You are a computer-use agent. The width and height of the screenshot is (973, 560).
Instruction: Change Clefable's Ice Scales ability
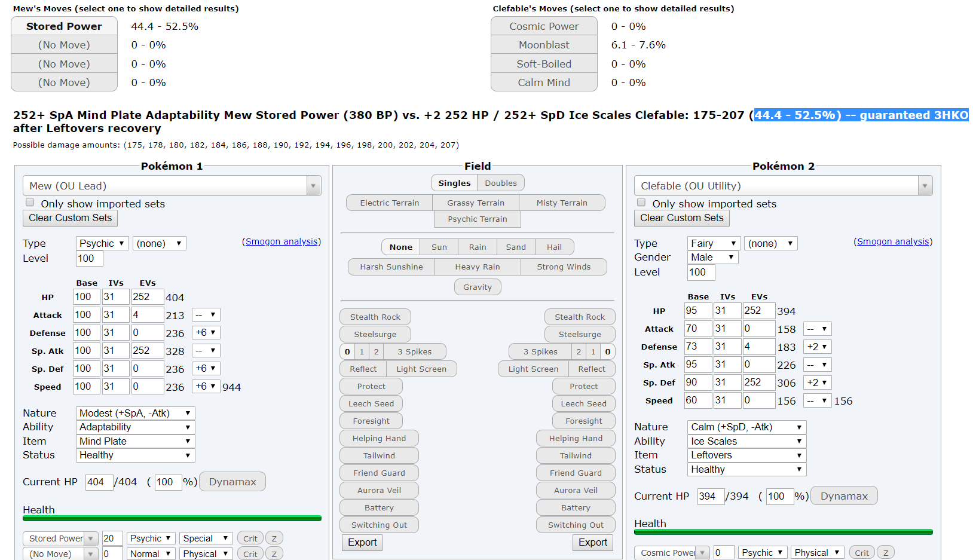click(747, 441)
